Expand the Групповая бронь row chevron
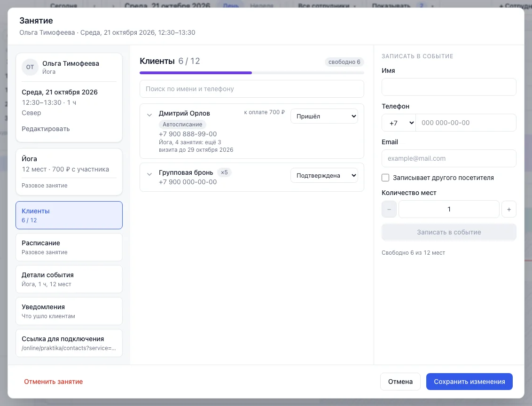The width and height of the screenshot is (532, 406). click(x=149, y=174)
